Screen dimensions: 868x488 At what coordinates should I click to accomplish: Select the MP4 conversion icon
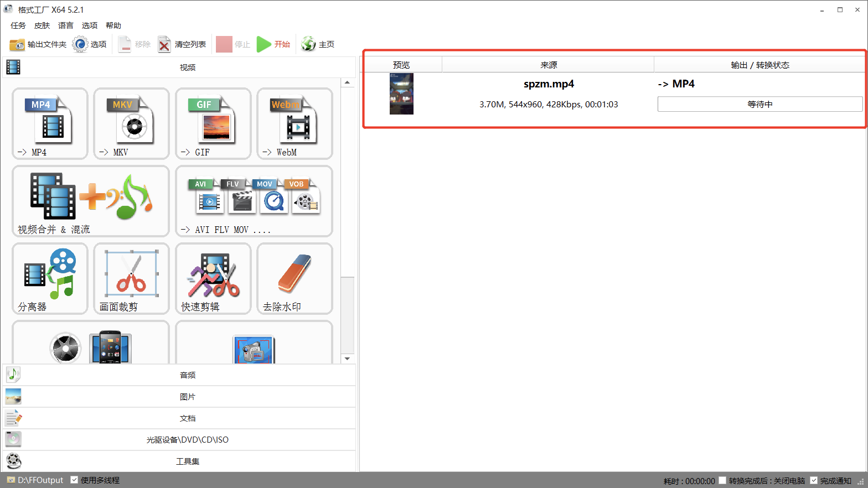click(50, 123)
